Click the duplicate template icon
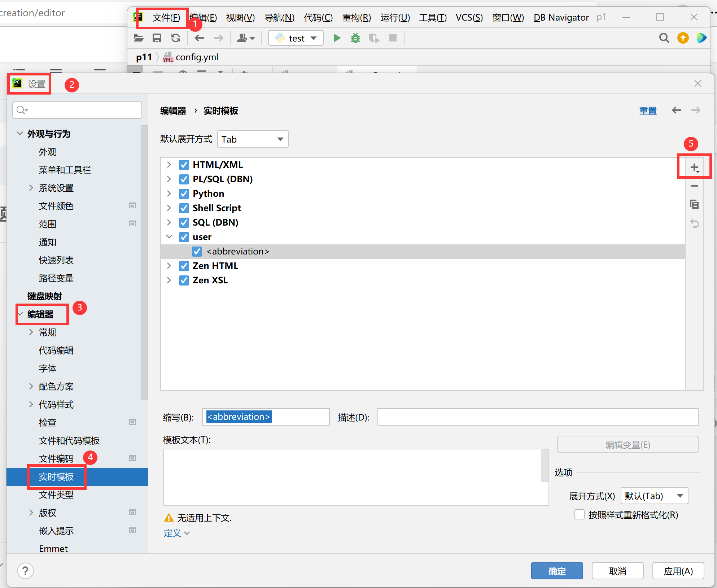717x588 pixels. tap(694, 204)
